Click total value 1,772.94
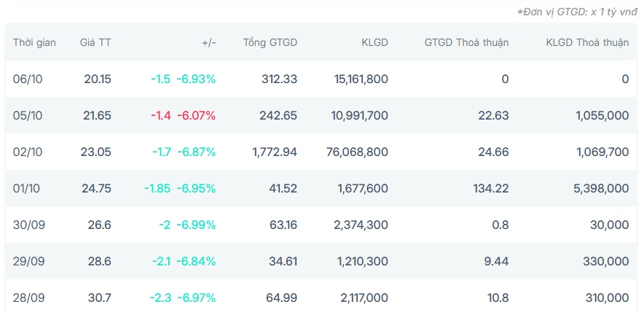The image size is (644, 315). coord(275,152)
